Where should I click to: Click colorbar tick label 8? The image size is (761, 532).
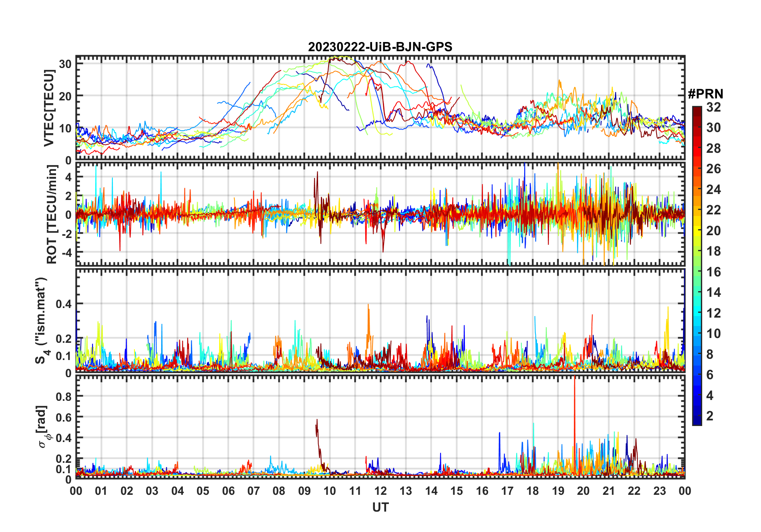click(710, 354)
